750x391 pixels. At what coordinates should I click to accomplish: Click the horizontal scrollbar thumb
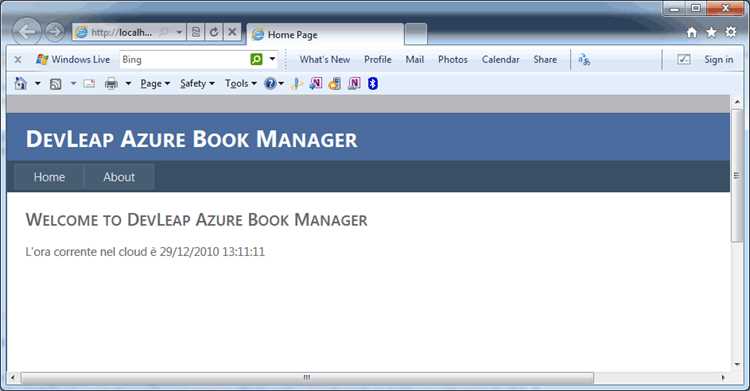(307, 378)
